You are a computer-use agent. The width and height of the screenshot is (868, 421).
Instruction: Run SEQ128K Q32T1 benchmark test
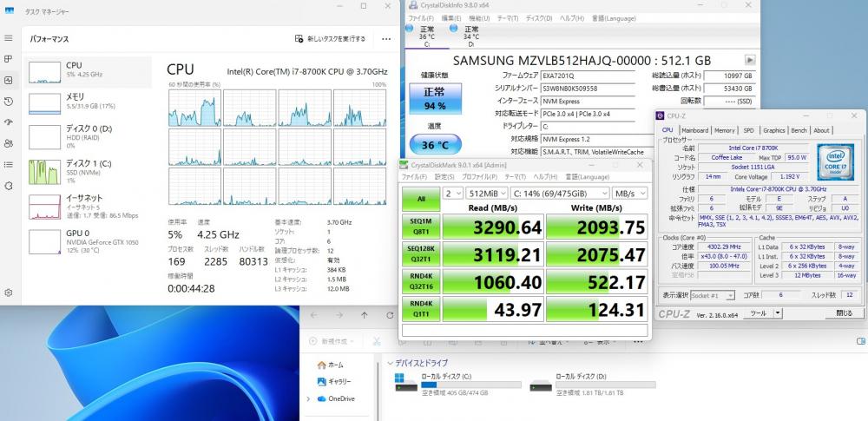tap(421, 254)
